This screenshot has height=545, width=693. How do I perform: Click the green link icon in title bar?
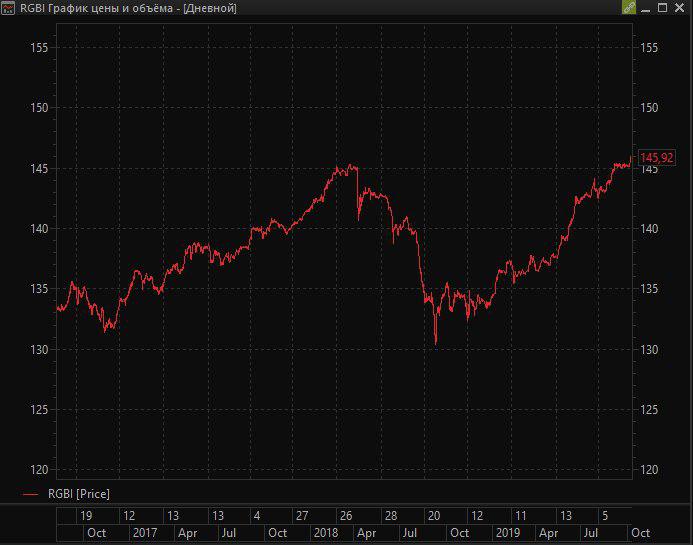click(x=629, y=8)
